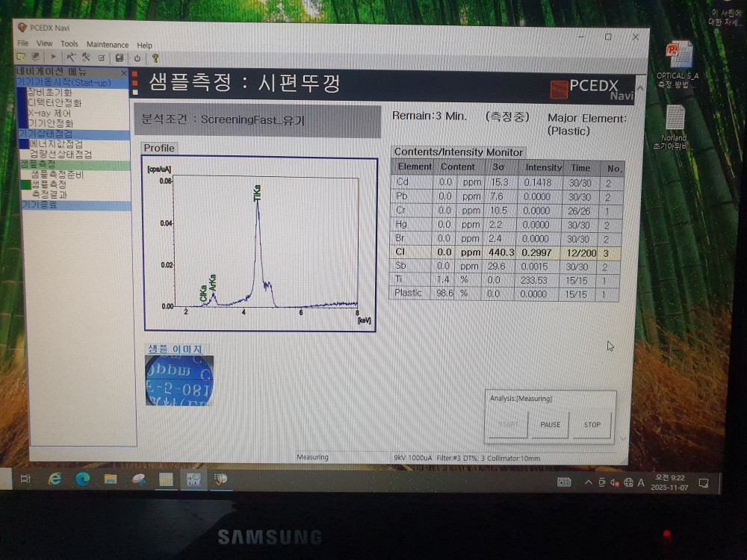
Task: Select the Cd row in the monitor table
Action: [x=506, y=182]
